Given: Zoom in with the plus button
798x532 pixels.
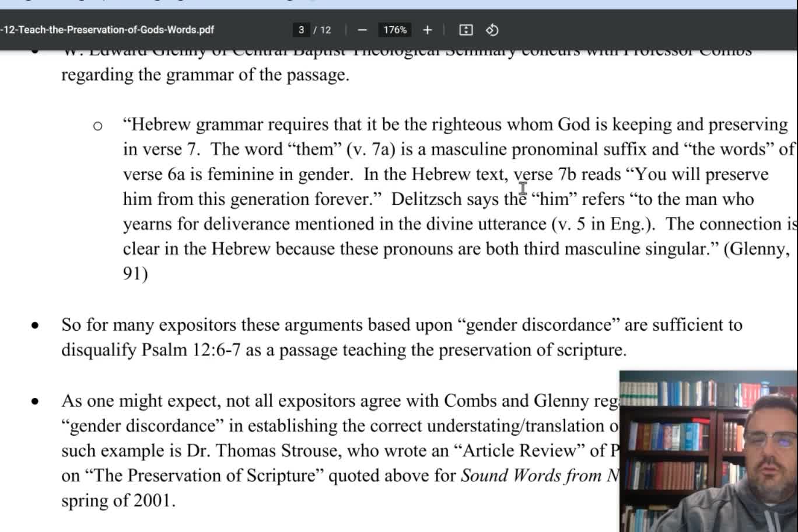Looking at the screenshot, I should click(428, 30).
